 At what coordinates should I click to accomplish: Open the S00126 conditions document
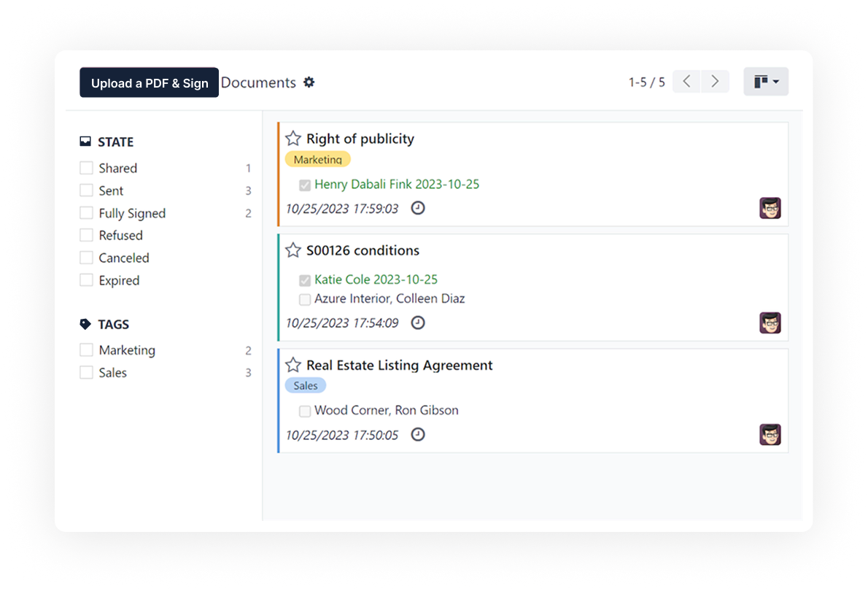pos(363,250)
